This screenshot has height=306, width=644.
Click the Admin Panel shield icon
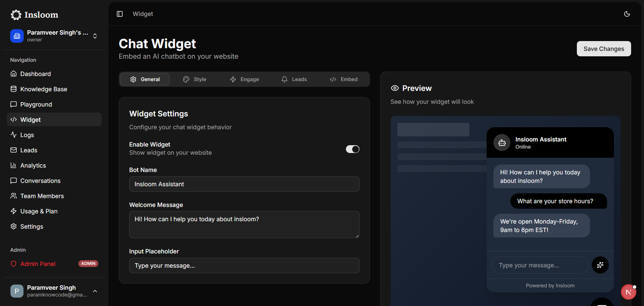(x=14, y=264)
